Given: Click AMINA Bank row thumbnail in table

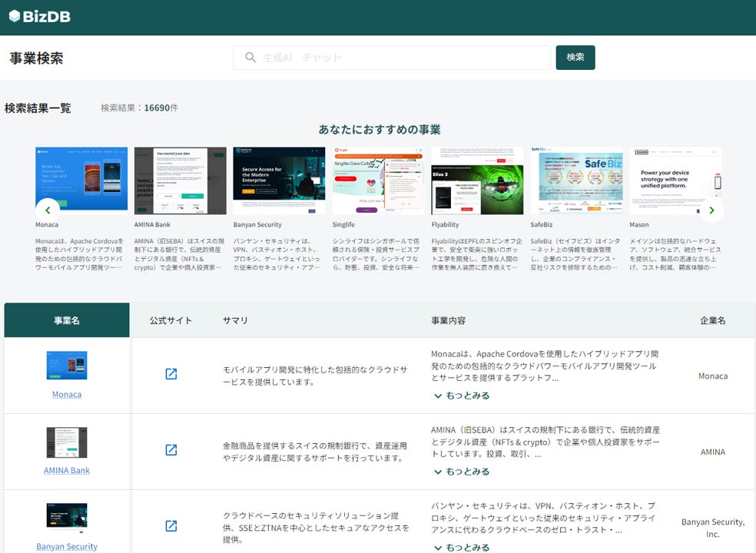Looking at the screenshot, I should coord(67,442).
